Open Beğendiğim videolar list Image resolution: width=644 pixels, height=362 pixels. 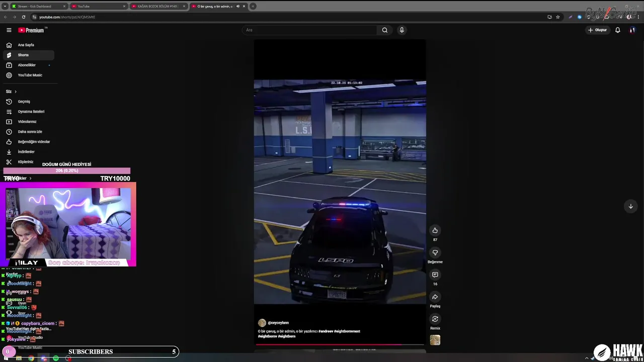28,142
